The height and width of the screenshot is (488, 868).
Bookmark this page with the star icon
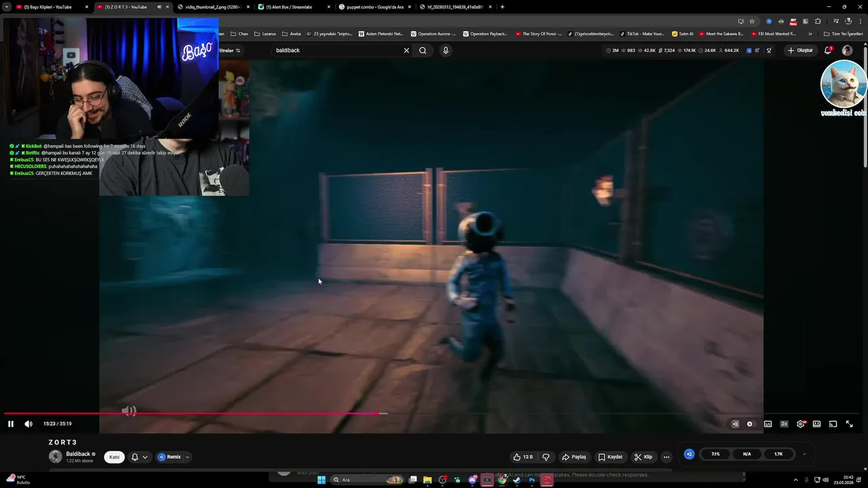pyautogui.click(x=752, y=21)
